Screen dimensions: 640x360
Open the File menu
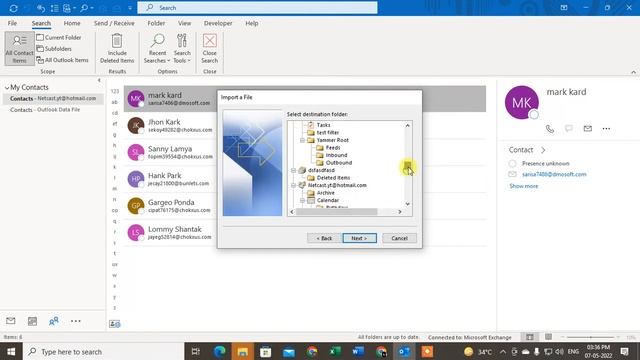tap(12, 23)
